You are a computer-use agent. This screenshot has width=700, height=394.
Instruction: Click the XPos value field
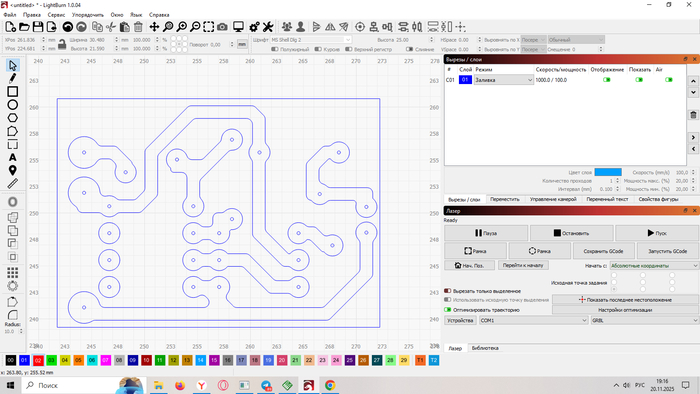(27, 40)
